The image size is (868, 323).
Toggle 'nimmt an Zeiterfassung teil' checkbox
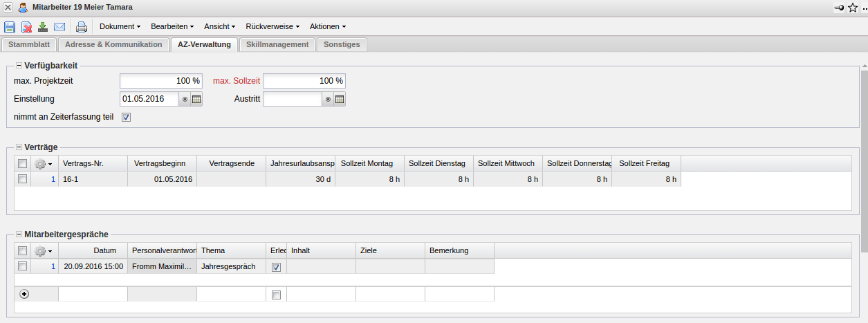(x=126, y=117)
